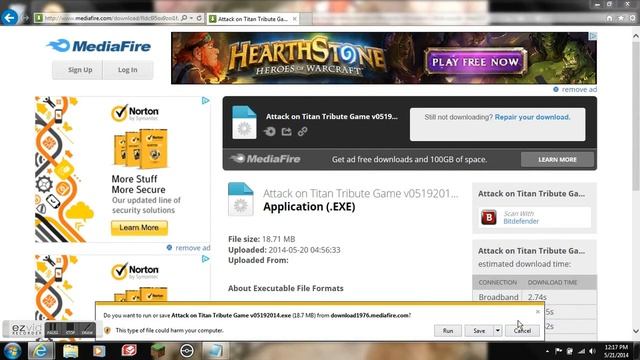Open the red app icon in taskbar

(x=129, y=351)
